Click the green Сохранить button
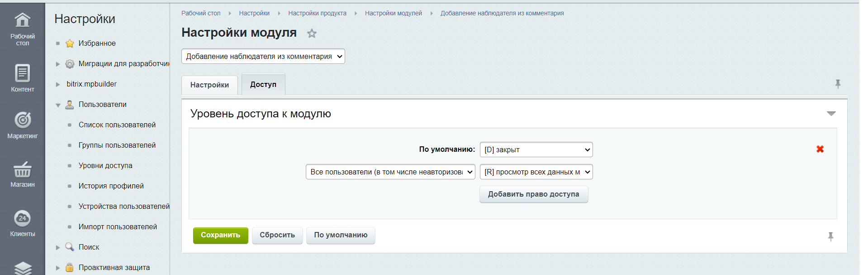This screenshot has height=275, width=868. point(220,235)
